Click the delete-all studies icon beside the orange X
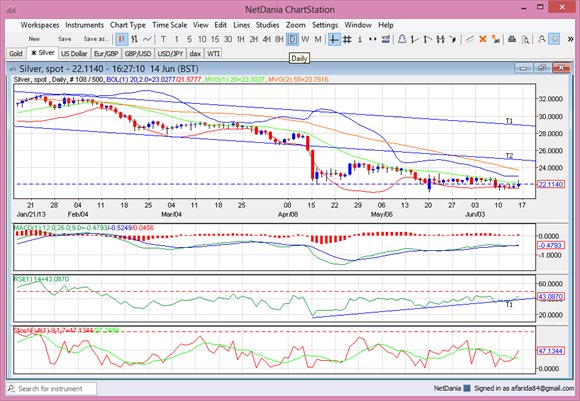 [x=495, y=39]
